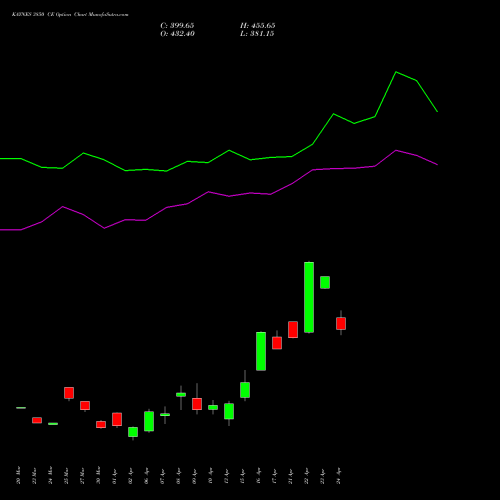This screenshot has width=500, height=500.
Task: Click the red candlestick on 25 Mar
Action: [69, 393]
